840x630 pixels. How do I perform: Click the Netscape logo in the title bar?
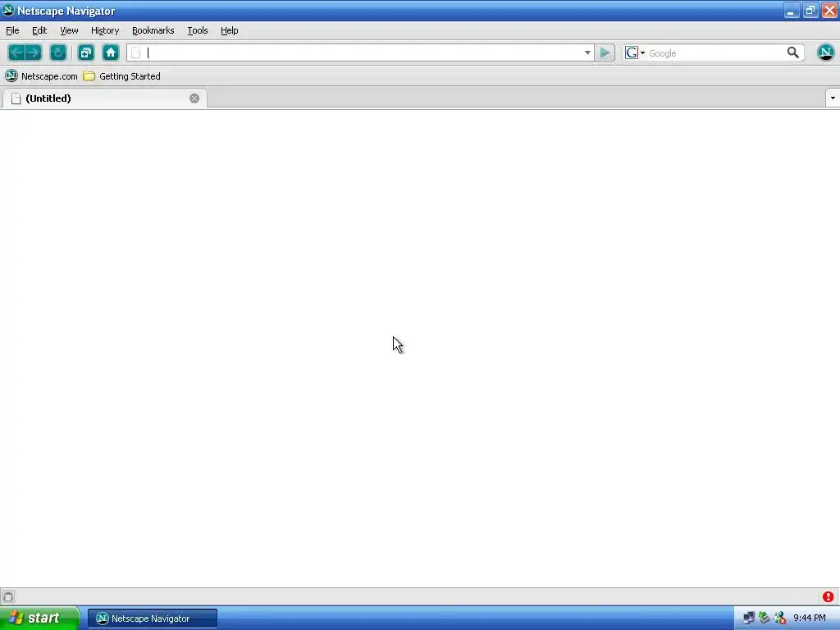(x=8, y=10)
